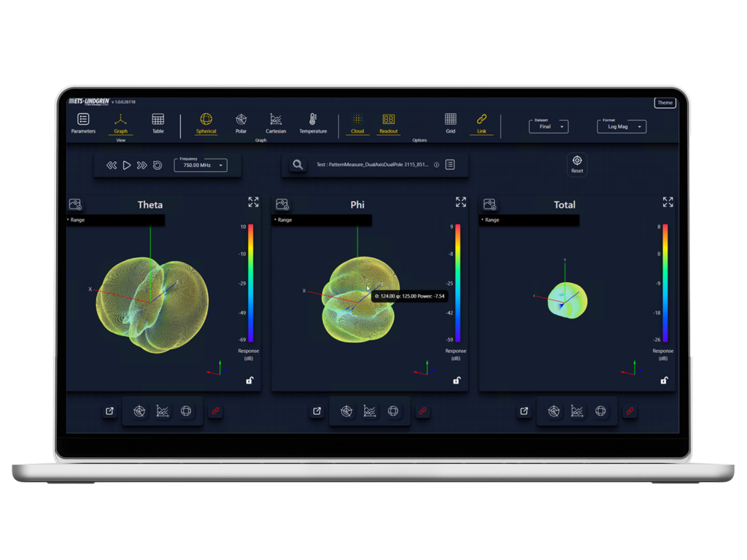Screen dimensions: 747x560
Task: Expand the Range section in Phi panel
Action: pyautogui.click(x=322, y=220)
